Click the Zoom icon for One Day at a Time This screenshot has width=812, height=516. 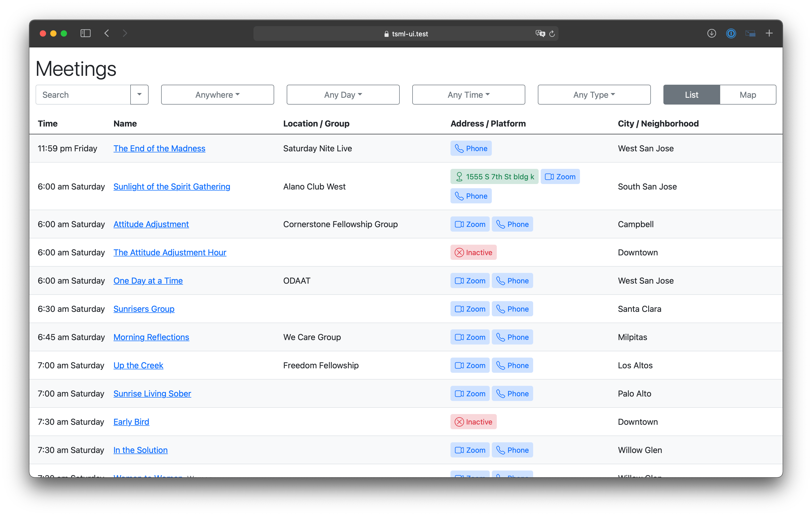pyautogui.click(x=470, y=280)
